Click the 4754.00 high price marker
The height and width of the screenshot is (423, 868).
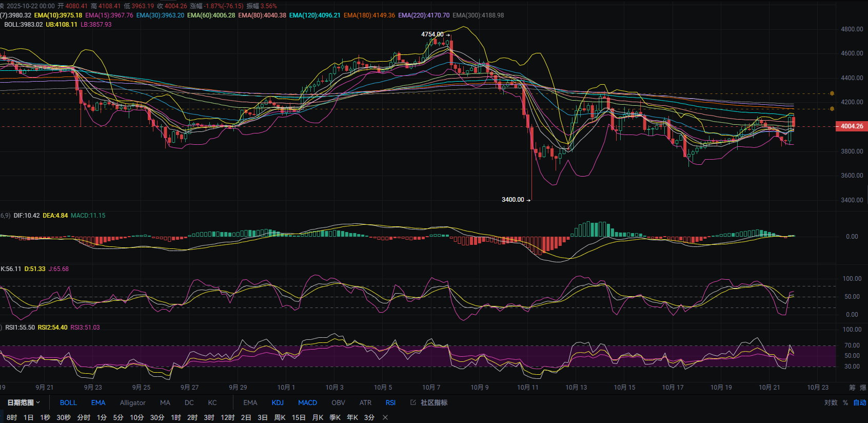click(x=432, y=34)
